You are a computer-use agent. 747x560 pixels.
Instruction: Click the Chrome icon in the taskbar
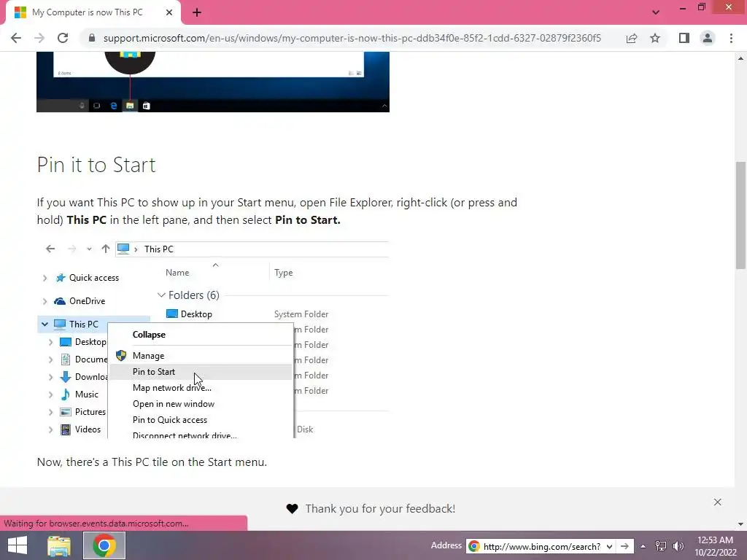pos(104,545)
